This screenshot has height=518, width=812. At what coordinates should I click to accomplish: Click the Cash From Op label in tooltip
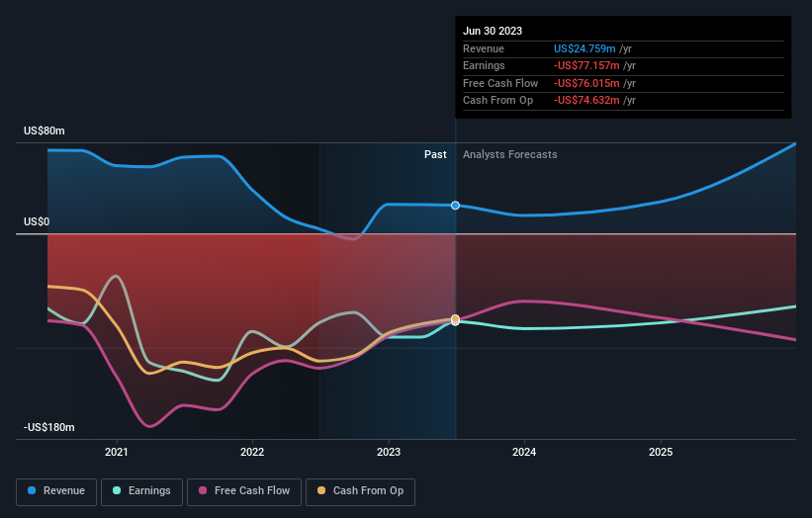pos(497,101)
